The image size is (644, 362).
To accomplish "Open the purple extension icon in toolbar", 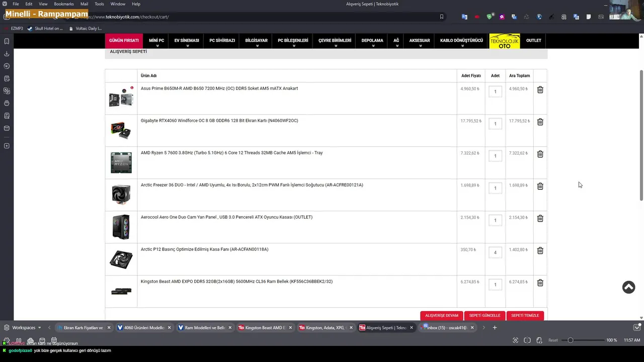I will click(502, 17).
